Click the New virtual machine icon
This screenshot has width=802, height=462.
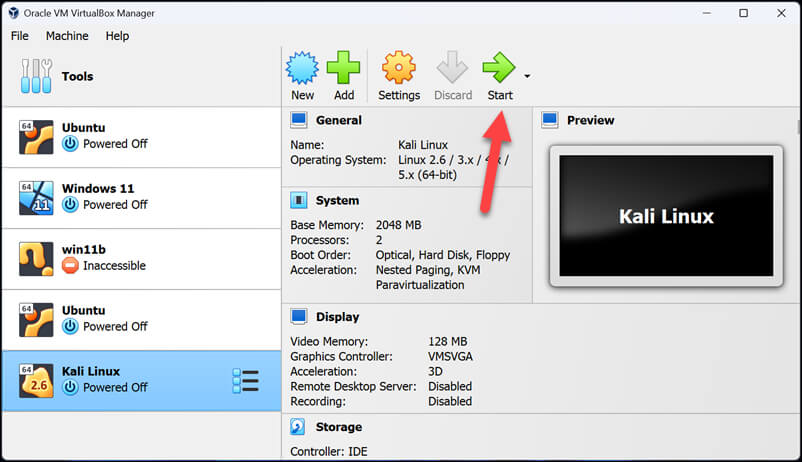tap(302, 68)
